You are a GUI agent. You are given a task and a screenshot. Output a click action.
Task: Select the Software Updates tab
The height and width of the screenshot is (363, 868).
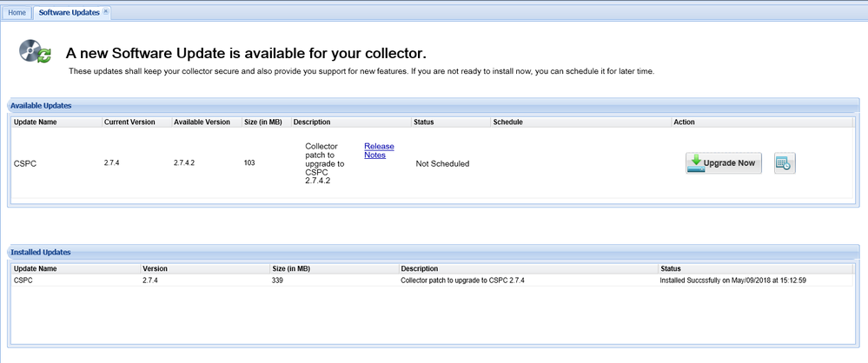tap(70, 12)
